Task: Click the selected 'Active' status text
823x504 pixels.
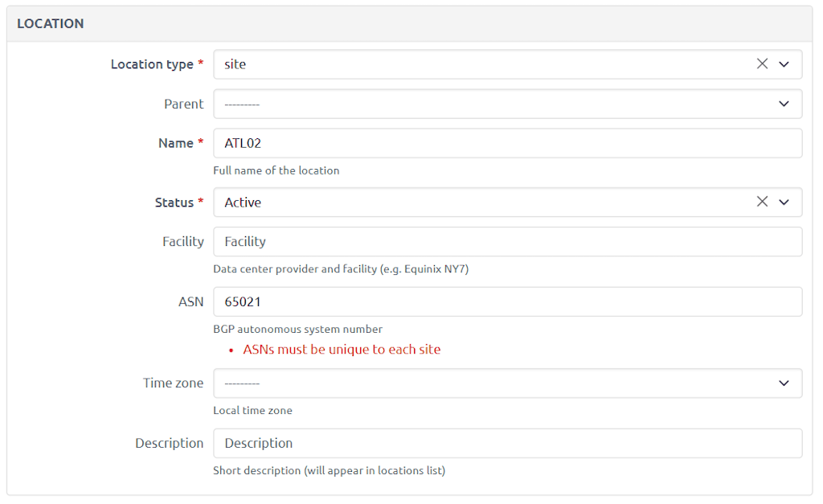Action: 243,203
